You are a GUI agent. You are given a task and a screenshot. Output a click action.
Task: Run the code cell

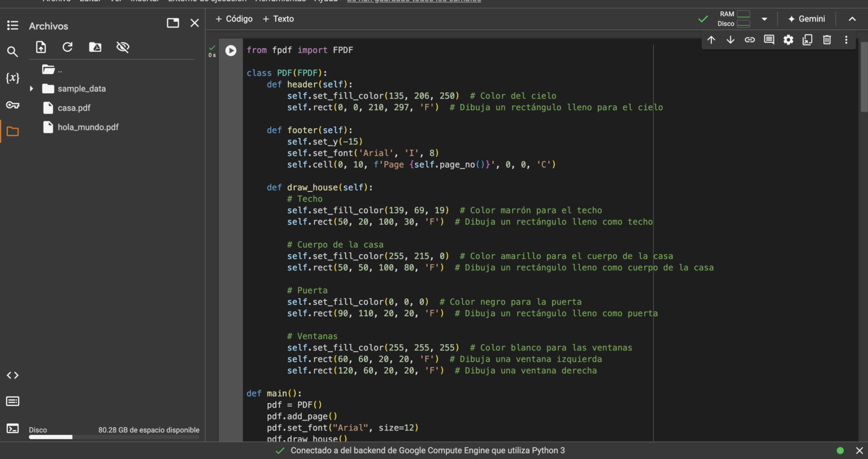[x=231, y=50]
